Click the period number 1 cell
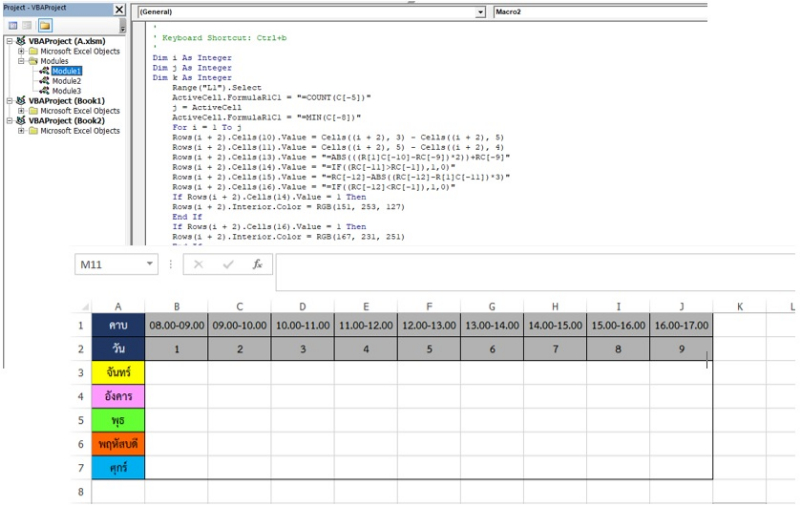800x506 pixels. [177, 349]
